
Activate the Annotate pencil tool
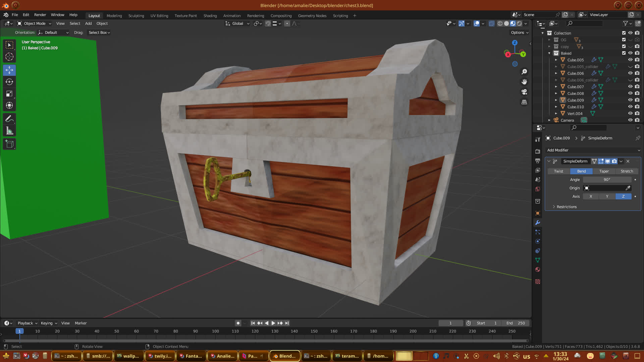pyautogui.click(x=9, y=119)
